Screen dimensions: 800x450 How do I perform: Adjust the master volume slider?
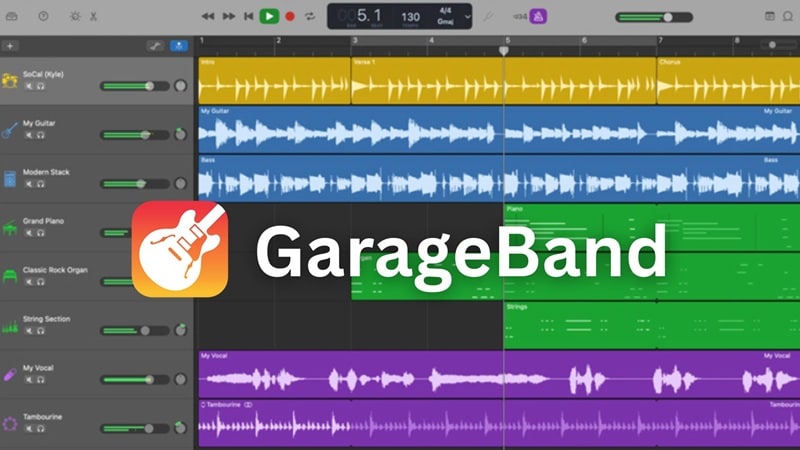(654, 17)
